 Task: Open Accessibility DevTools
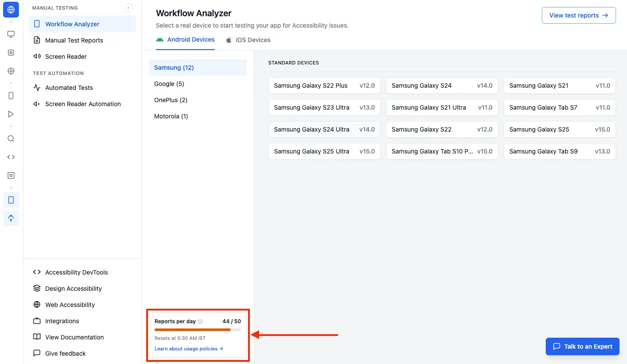tap(83, 272)
